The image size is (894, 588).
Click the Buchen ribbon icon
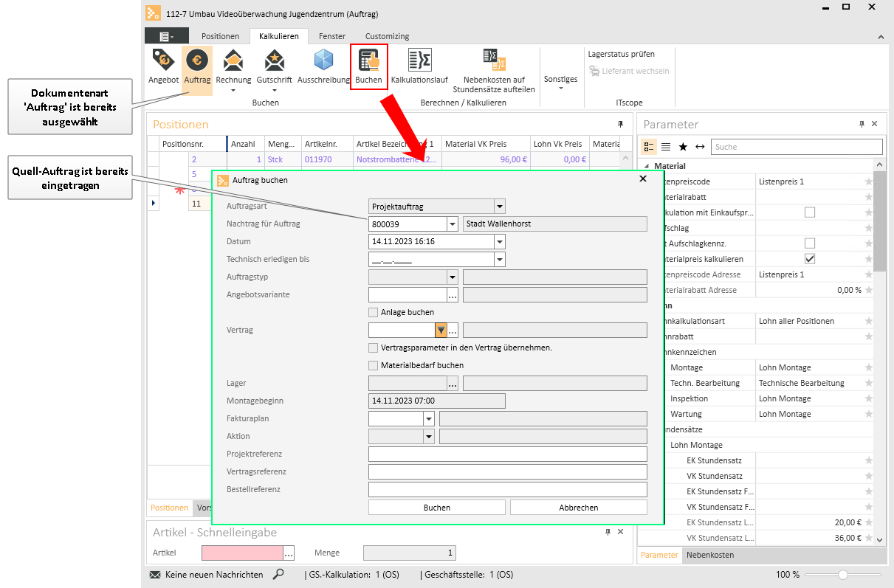pyautogui.click(x=368, y=60)
